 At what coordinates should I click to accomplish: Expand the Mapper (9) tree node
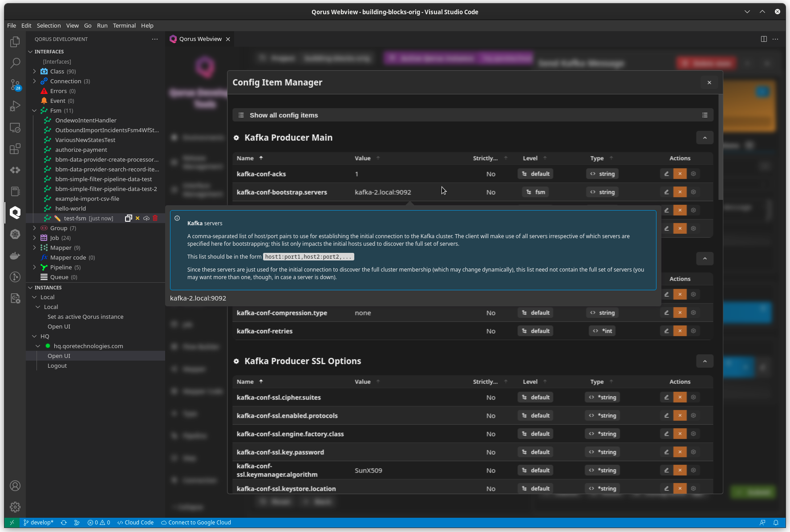point(34,248)
